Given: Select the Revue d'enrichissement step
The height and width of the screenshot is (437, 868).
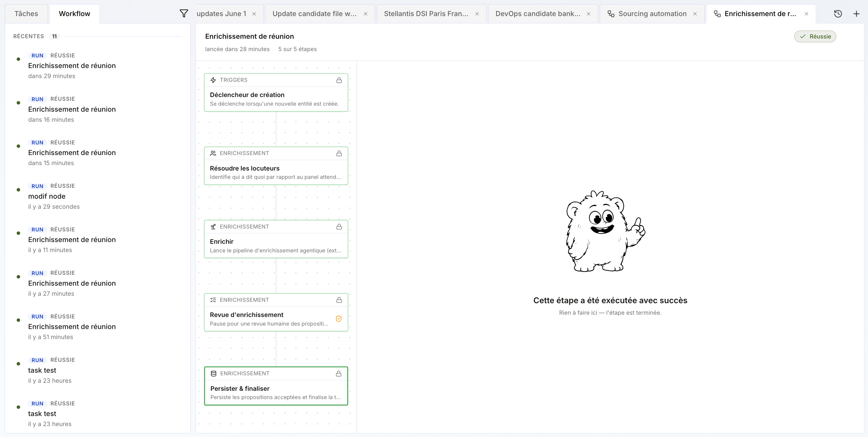Looking at the screenshot, I should (276, 312).
